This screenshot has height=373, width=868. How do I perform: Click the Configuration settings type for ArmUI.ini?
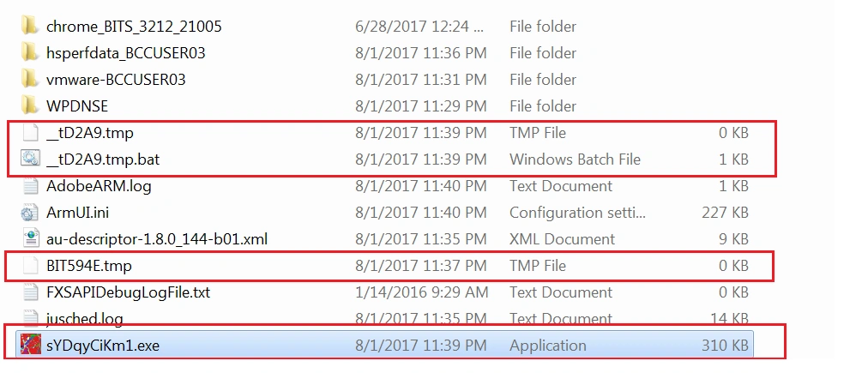coord(577,213)
